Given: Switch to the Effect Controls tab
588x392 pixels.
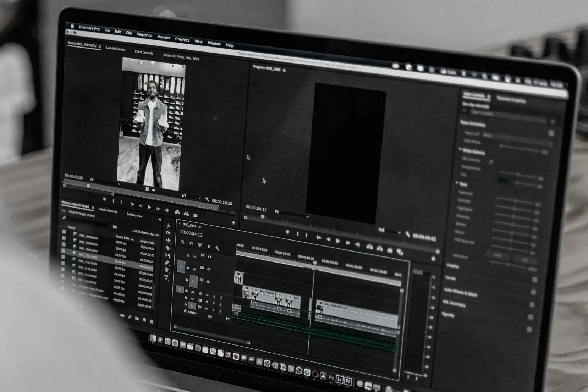Looking at the screenshot, I should click(144, 52).
